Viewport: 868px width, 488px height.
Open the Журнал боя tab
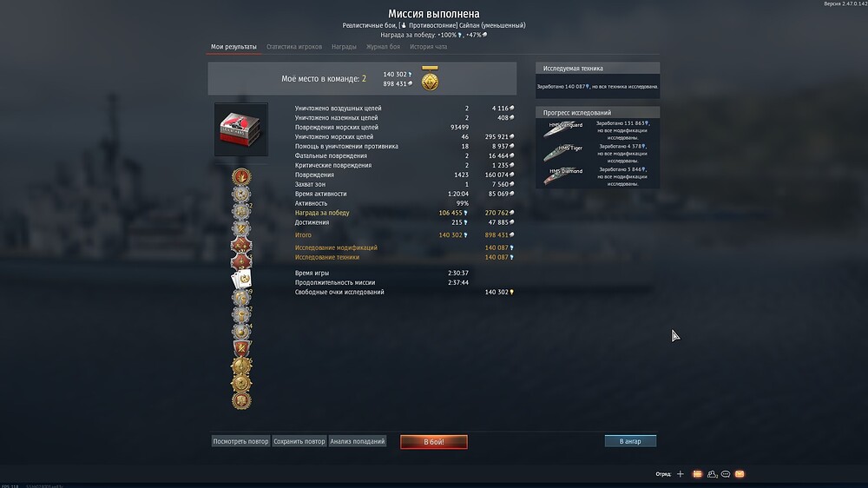tap(383, 47)
